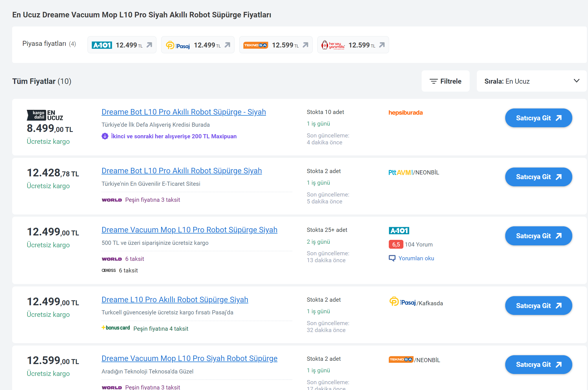Go to seller for the A101 12.499 offer
588x390 pixels.
[x=539, y=236]
